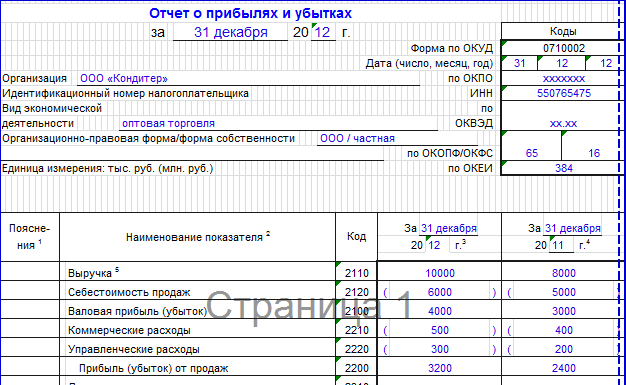Click the management expenses value "200"
Screen dimensions: 626x385
(x=564, y=349)
